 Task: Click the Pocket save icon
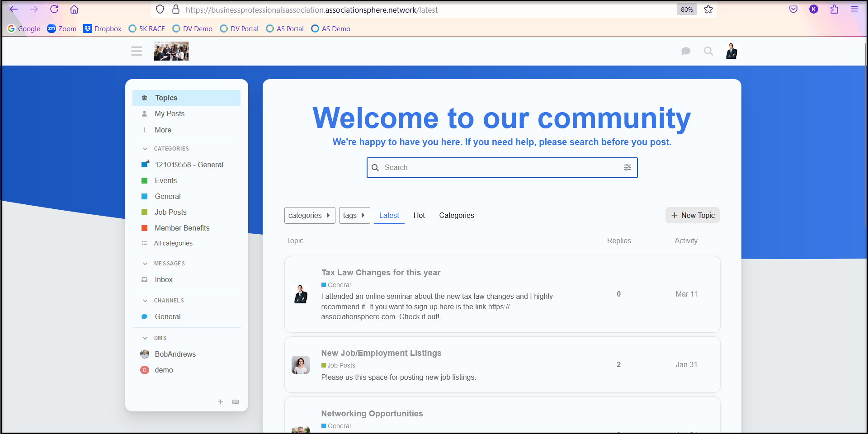pyautogui.click(x=793, y=9)
